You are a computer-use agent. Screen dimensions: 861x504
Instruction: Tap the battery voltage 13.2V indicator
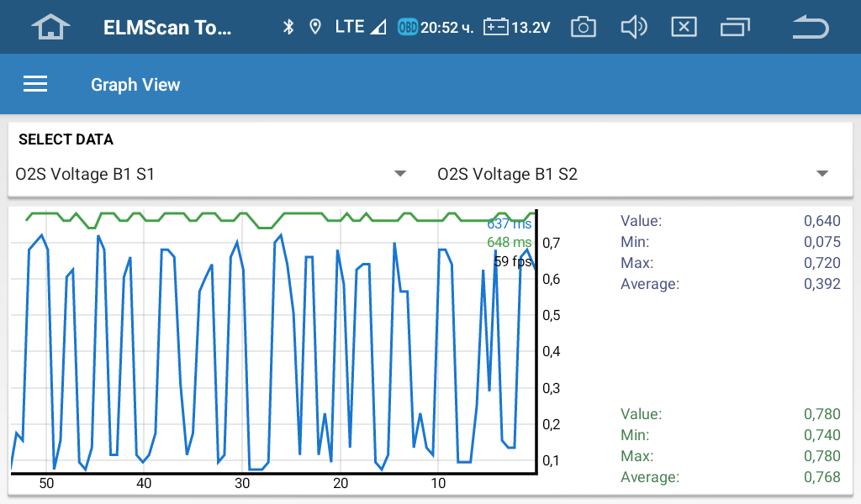click(x=516, y=27)
